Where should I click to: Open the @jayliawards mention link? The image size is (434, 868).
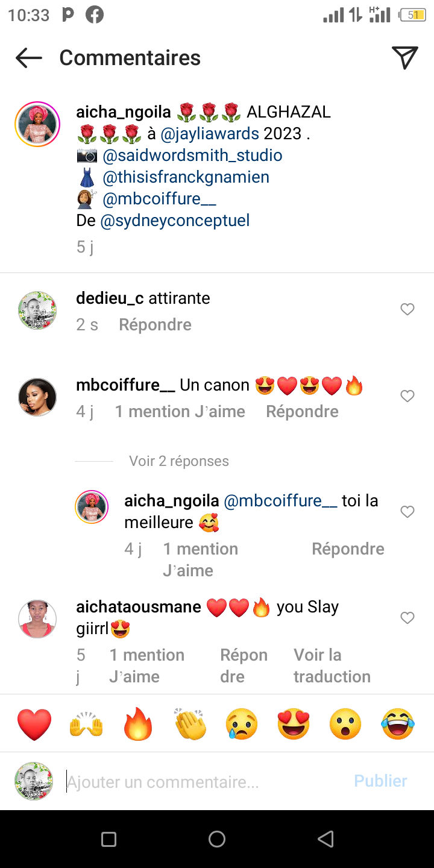coord(210,133)
